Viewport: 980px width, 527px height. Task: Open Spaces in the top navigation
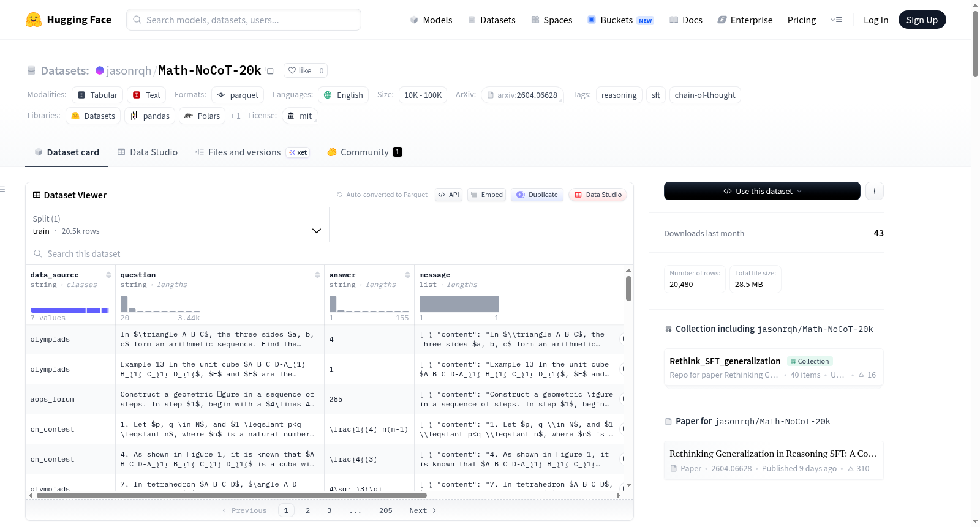[552, 20]
